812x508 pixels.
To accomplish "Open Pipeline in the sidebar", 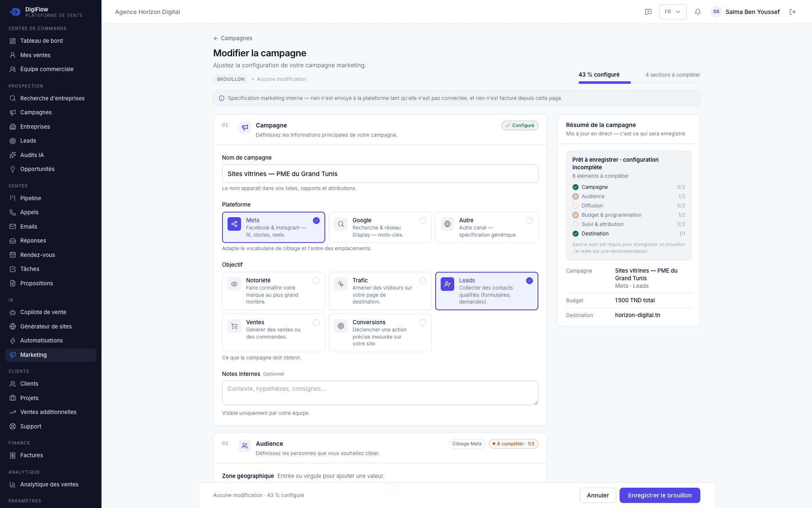I will pos(51,198).
